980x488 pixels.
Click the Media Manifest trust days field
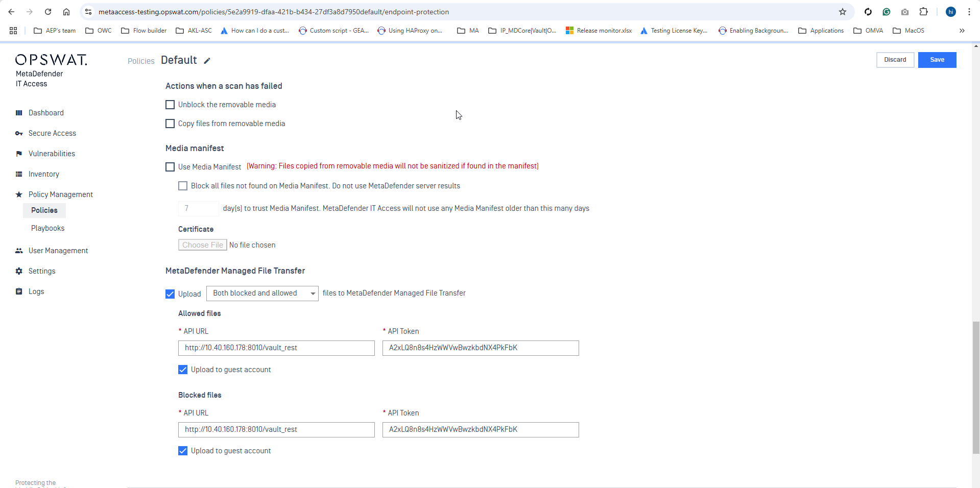(198, 208)
